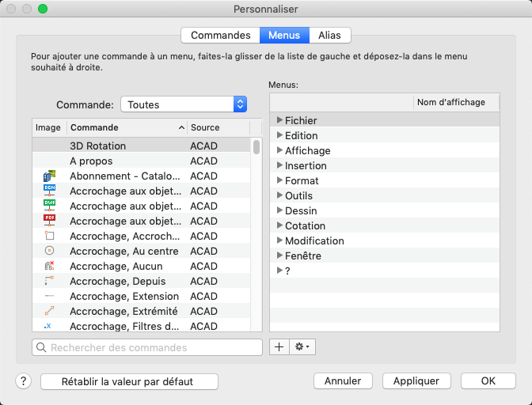The height and width of the screenshot is (405, 532).
Task: Click the green DWF object snap icon
Action: (49, 206)
